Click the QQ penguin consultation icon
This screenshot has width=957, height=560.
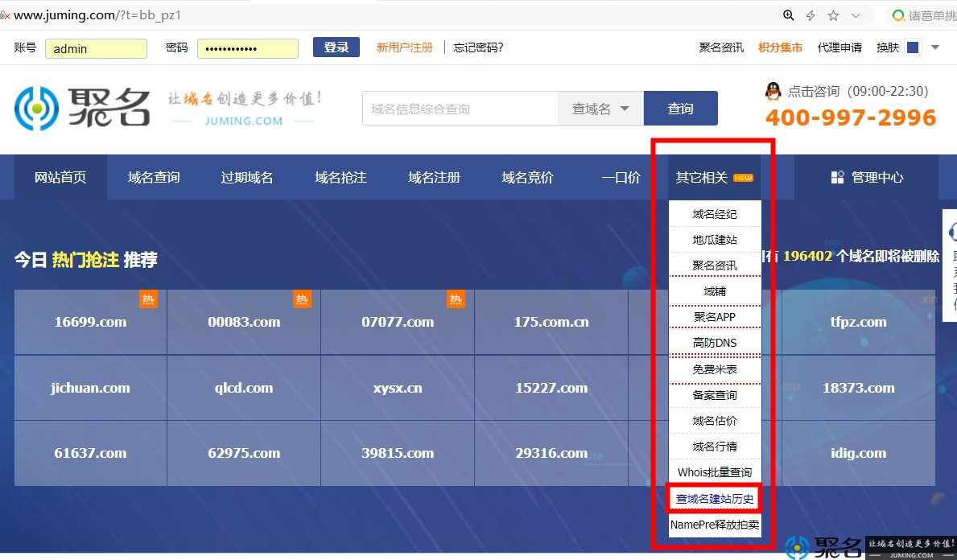click(x=773, y=91)
